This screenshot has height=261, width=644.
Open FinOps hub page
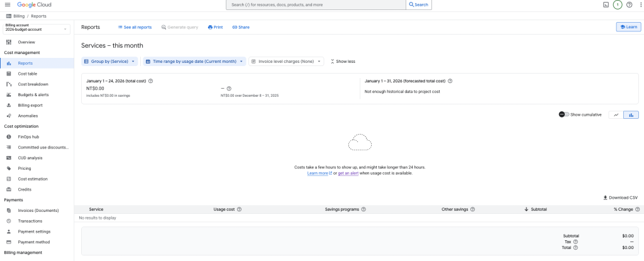[x=37, y=137]
